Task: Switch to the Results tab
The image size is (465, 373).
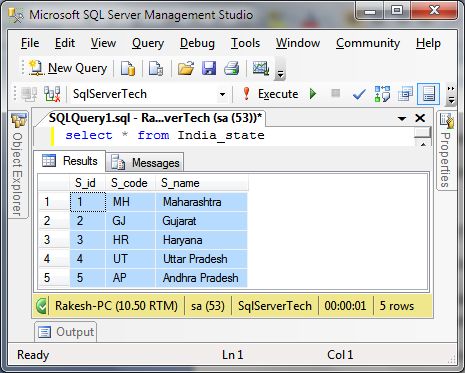Action: (70, 161)
